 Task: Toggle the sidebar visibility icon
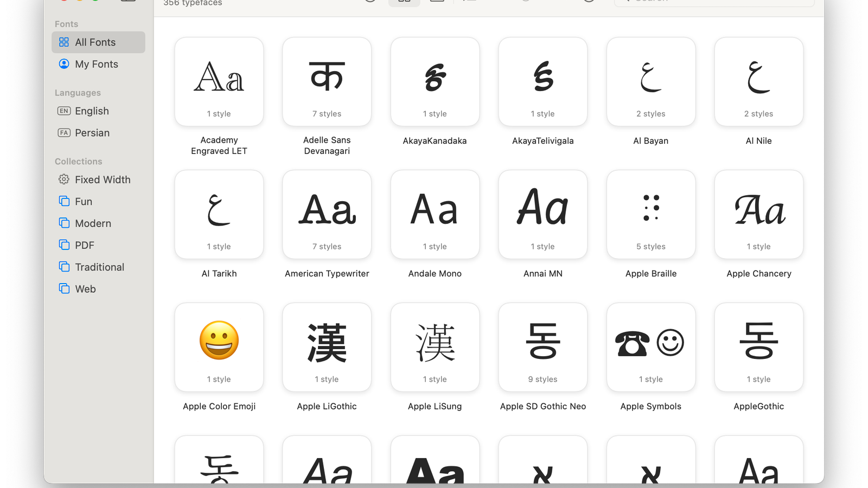pos(128,1)
